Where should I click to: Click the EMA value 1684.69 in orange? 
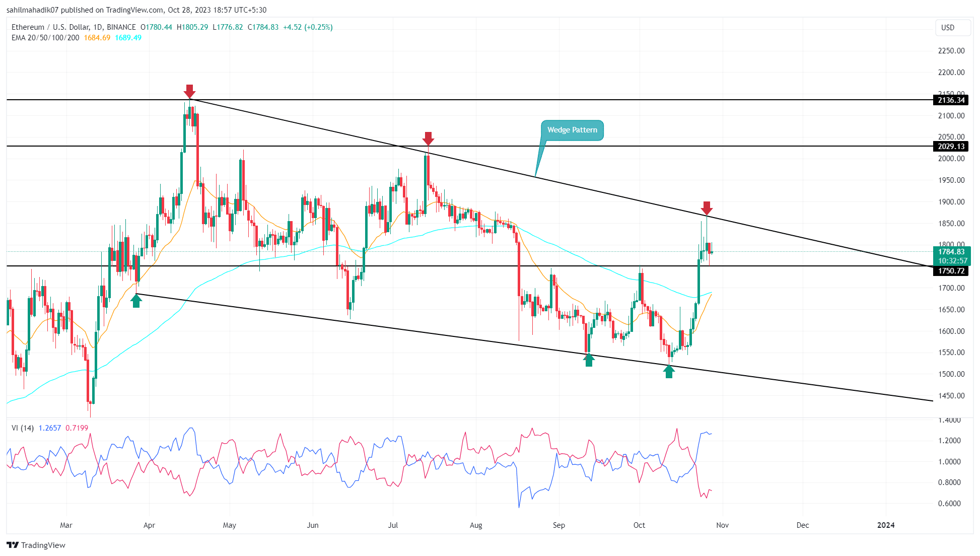pos(97,38)
